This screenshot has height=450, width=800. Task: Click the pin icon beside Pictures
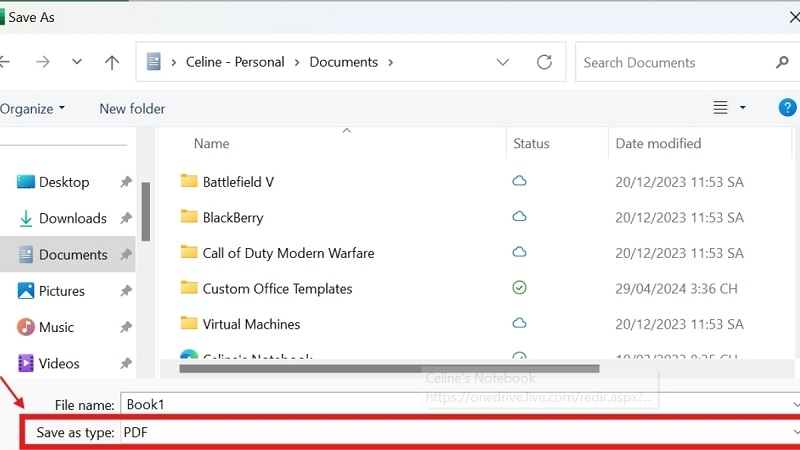(x=126, y=291)
